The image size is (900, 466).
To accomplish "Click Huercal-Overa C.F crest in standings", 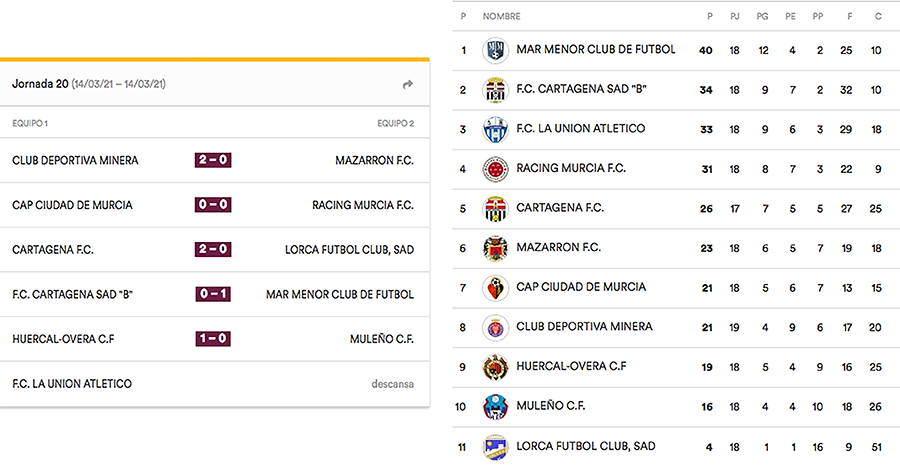I will (495, 366).
